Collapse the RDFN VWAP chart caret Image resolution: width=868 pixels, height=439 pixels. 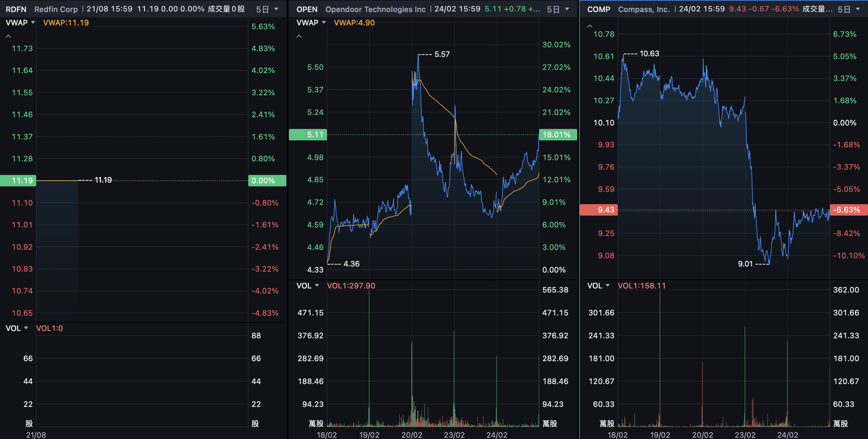coord(9,36)
